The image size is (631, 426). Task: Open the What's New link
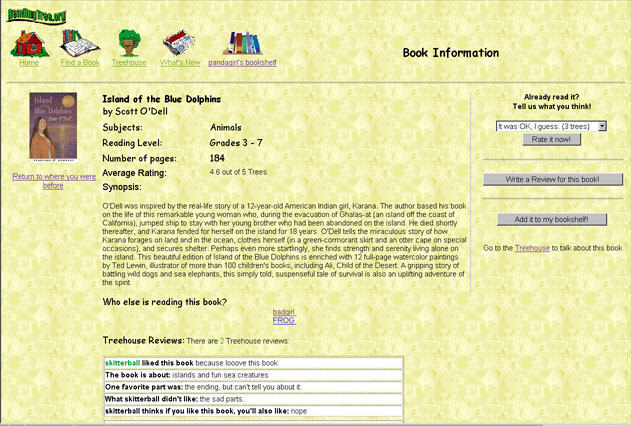[180, 63]
